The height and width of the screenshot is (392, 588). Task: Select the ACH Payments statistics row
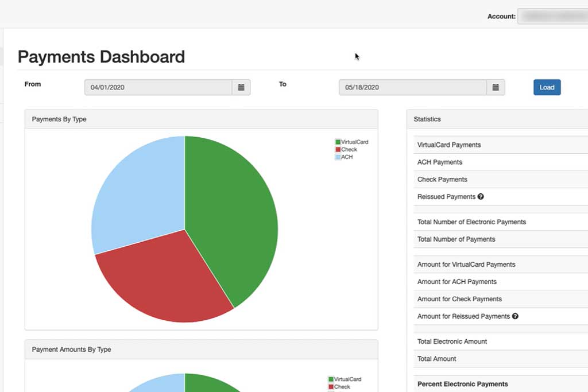point(501,162)
